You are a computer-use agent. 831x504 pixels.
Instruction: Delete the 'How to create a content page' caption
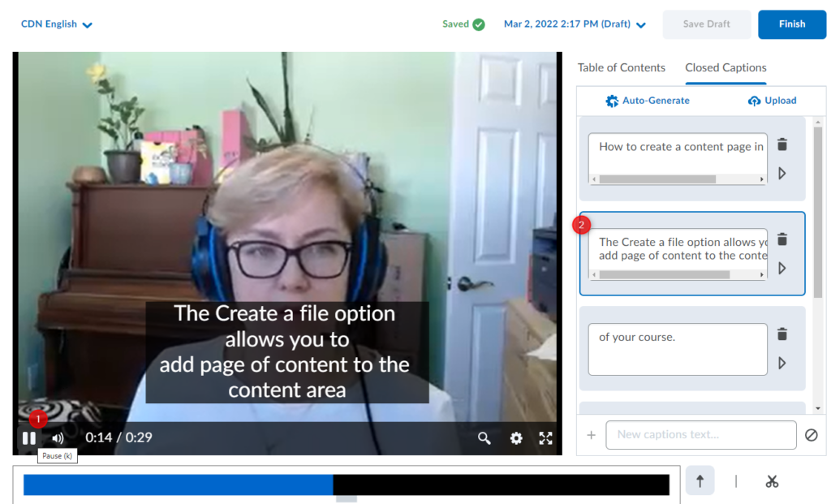coord(782,144)
